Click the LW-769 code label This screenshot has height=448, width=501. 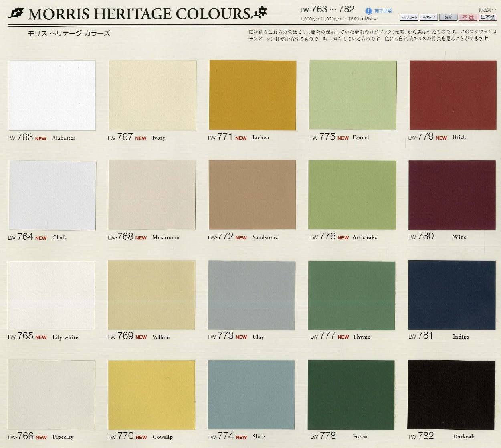pos(121,336)
